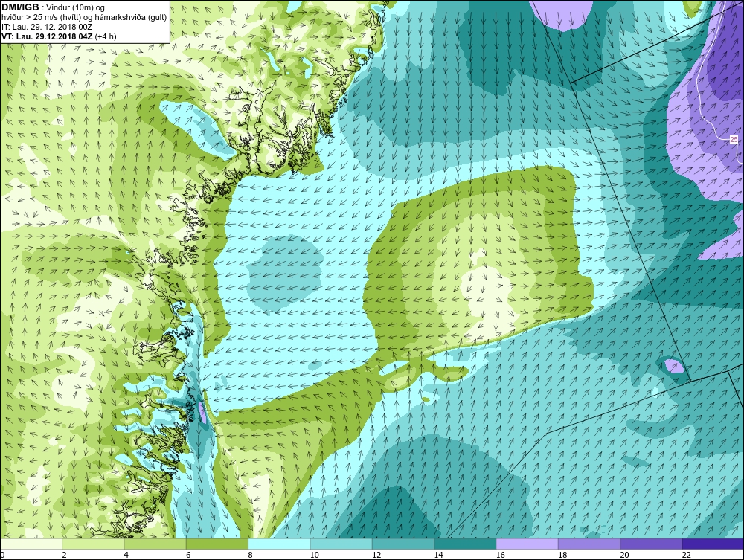Click the '25' gust contour label

click(734, 139)
